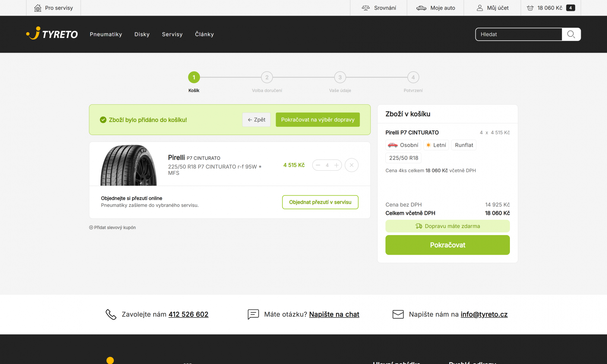Open the Pro servisy link with house icon
Viewport: 607px width, 364px height.
click(x=53, y=8)
